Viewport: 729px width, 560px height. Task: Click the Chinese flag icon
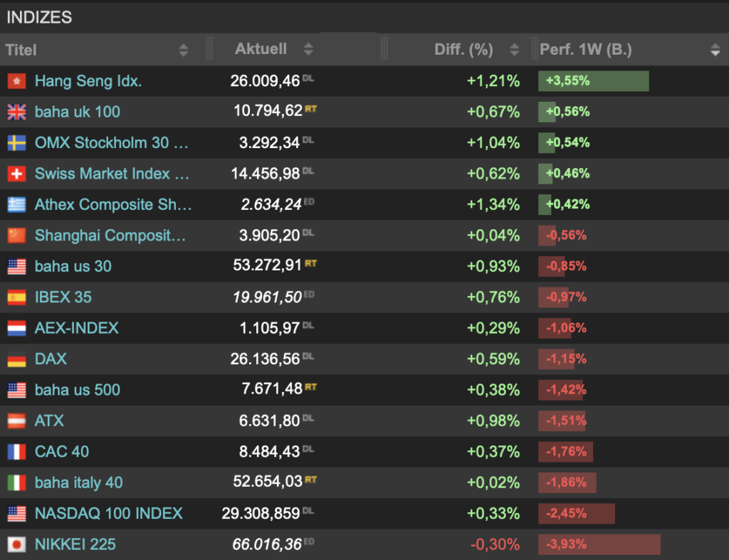[17, 236]
